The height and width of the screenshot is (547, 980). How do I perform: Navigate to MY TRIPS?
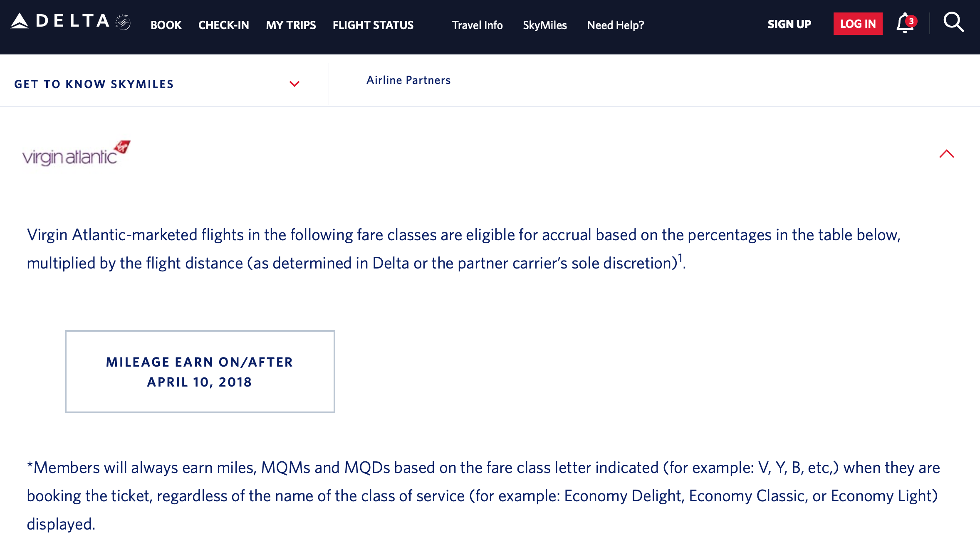[291, 25]
